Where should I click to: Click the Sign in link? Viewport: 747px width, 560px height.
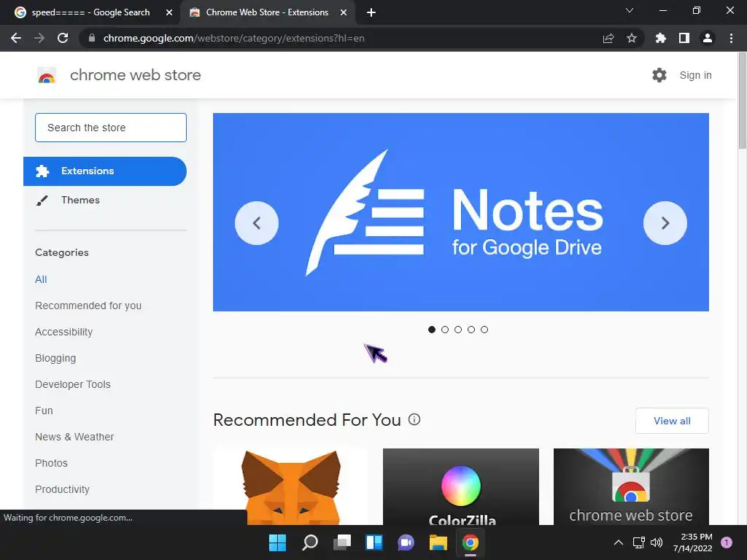695,75
